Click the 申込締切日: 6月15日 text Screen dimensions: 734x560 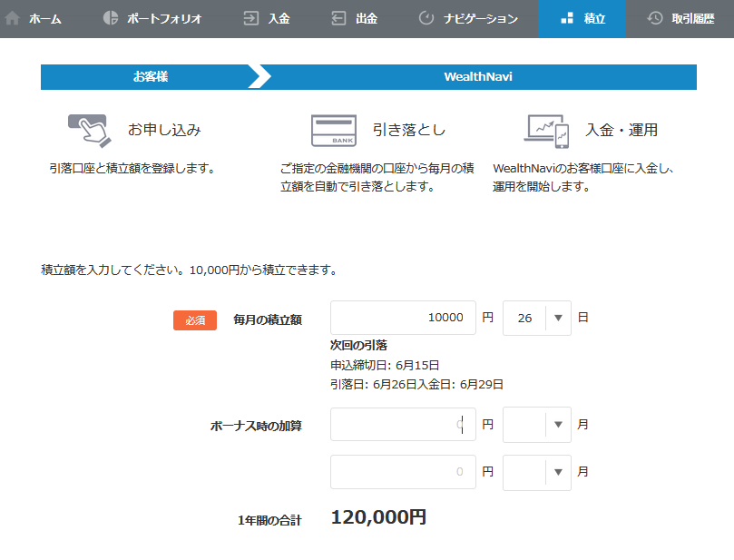(385, 365)
